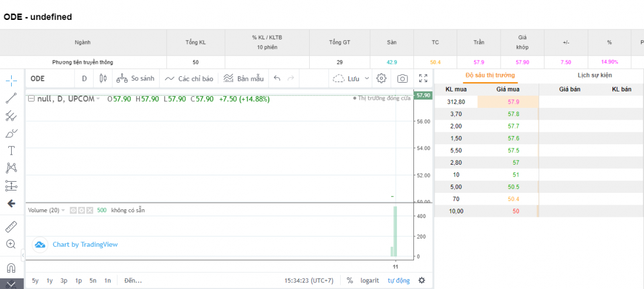644x289 pixels.
Task: Click the ODE symbol search field
Action: click(50, 79)
